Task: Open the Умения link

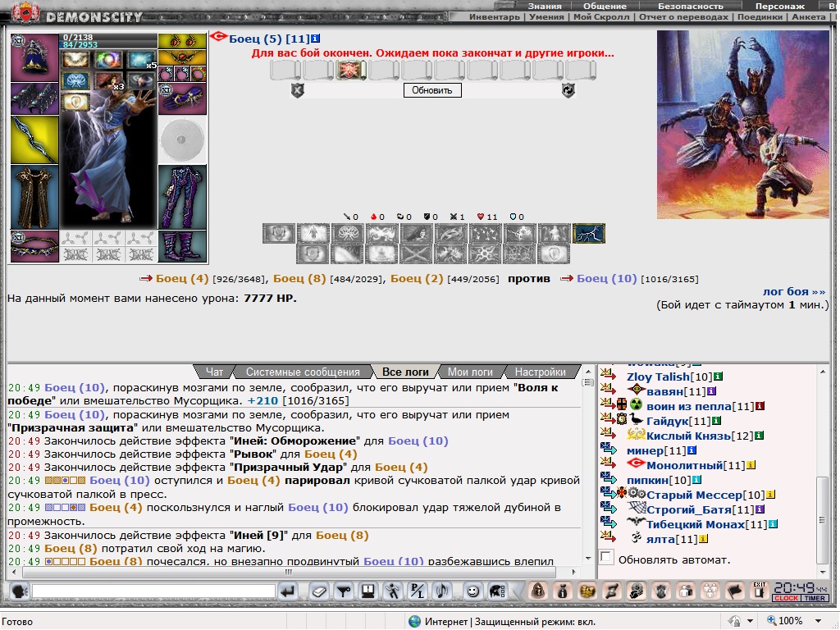Action: [546, 17]
